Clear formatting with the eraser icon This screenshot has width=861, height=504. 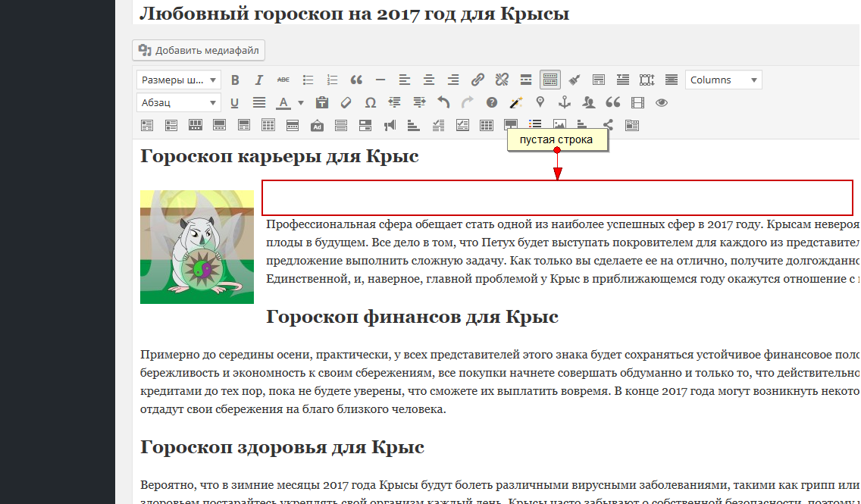pos(346,102)
